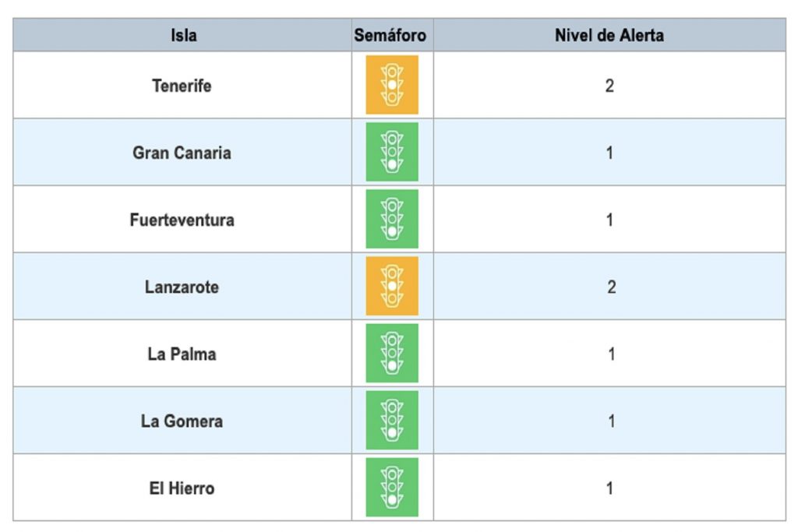
Task: Click La Palma's green traffic light icon
Action: pyautogui.click(x=392, y=353)
